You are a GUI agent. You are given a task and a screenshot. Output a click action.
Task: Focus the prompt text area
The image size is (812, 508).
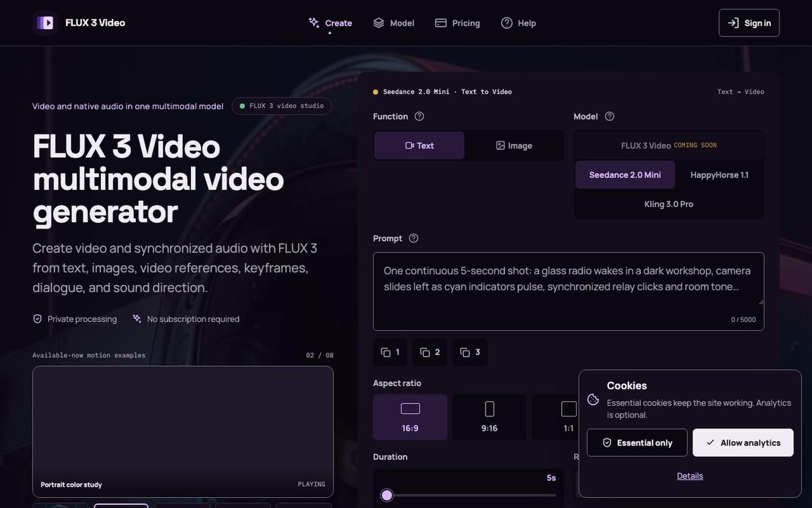point(568,291)
